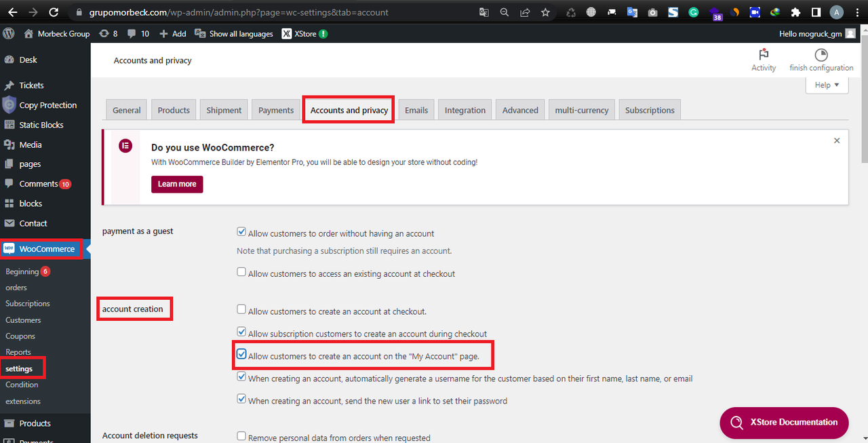The image size is (868, 443).
Task: Open the WooCommerce sidebar menu
Action: pos(45,248)
